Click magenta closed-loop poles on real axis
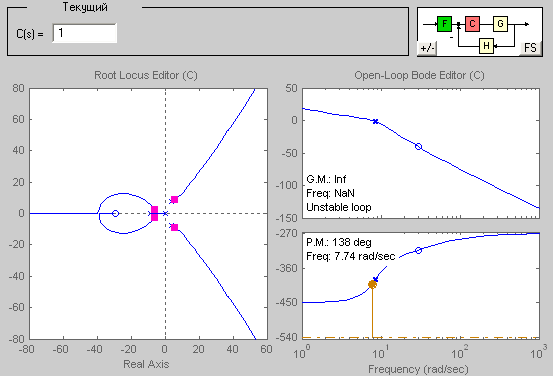This screenshot has width=553, height=376. point(154,213)
